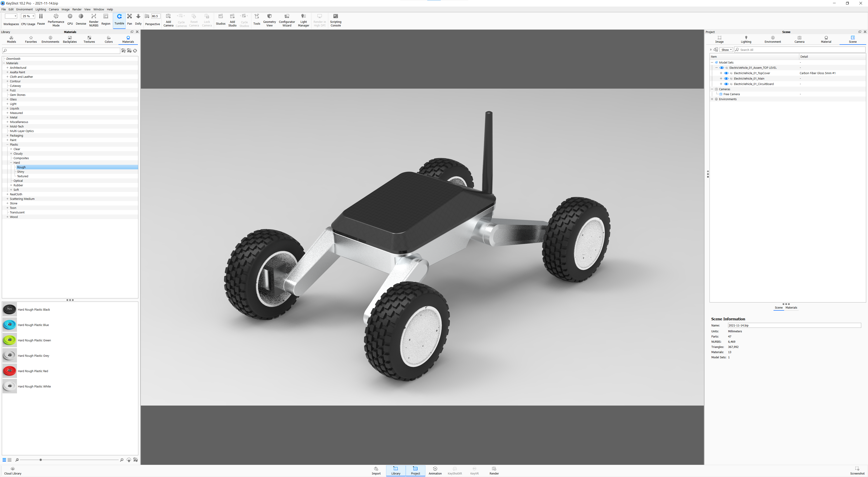868x477 pixels.
Task: Open the Lighting menu
Action: 40,9
